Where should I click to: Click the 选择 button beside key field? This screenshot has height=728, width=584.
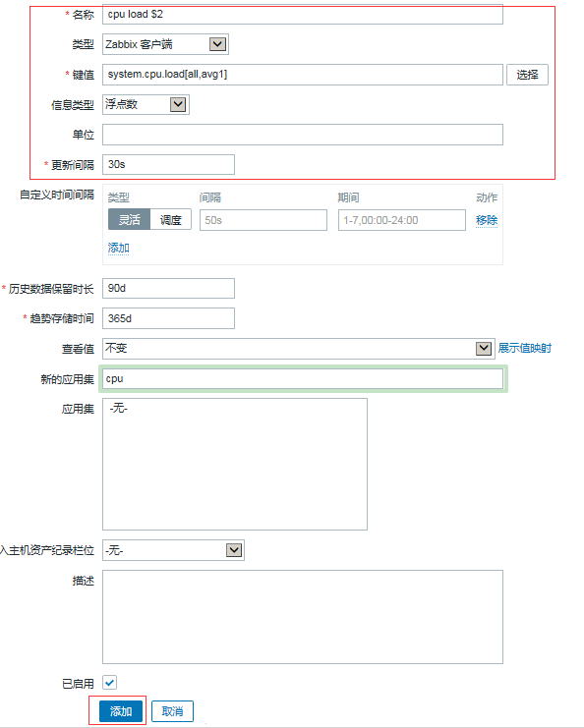[527, 75]
